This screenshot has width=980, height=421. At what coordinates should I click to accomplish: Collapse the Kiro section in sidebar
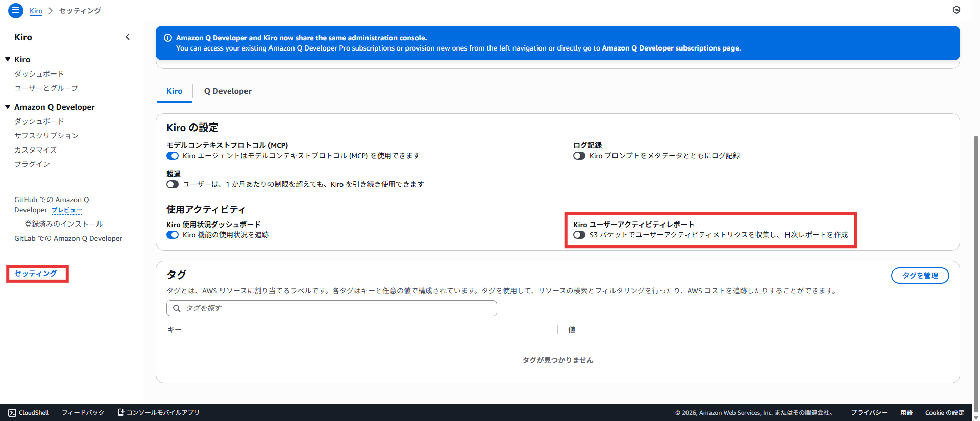[x=8, y=59]
